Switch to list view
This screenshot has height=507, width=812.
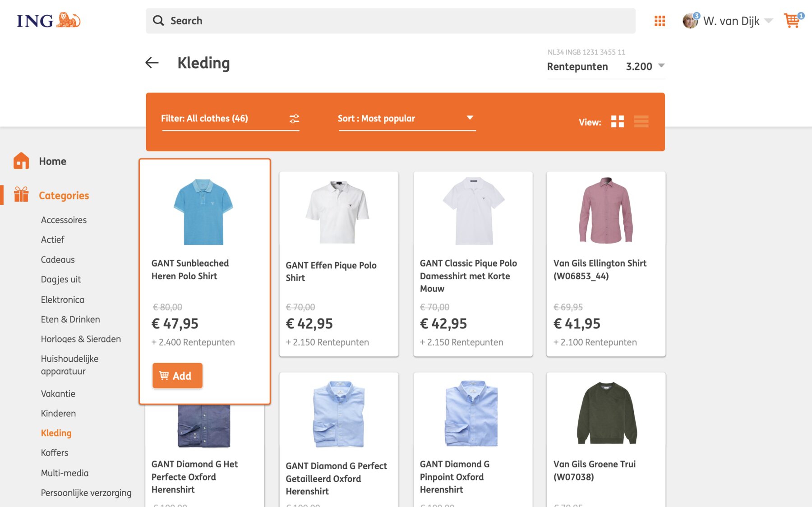pyautogui.click(x=641, y=121)
